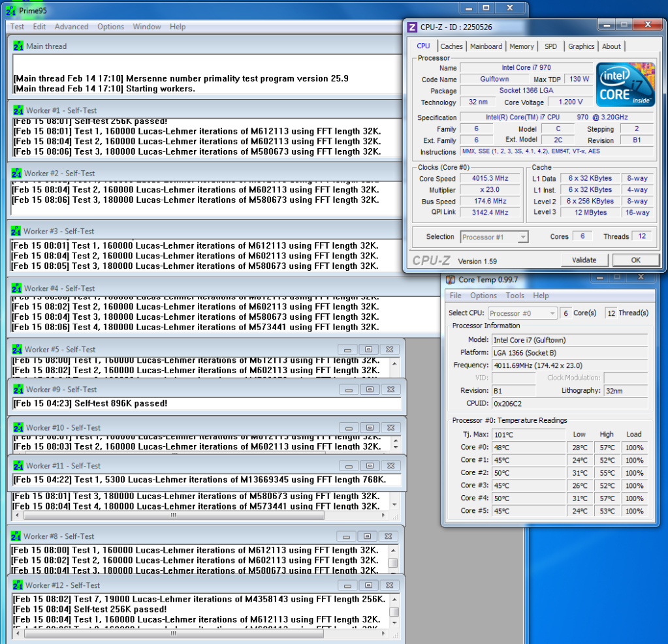Image resolution: width=668 pixels, height=644 pixels.
Task: Open the Help menu in Prime95
Action: tap(178, 26)
